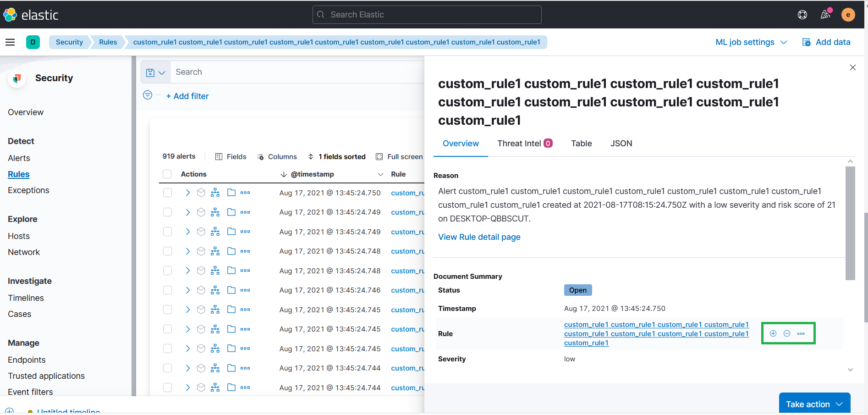Click the analyze event graph icon on first alert
This screenshot has width=868, height=415.
coord(215,193)
